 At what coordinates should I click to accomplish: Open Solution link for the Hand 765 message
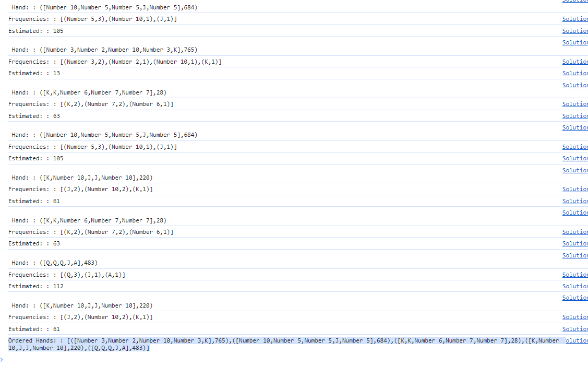pyautogui.click(x=574, y=42)
